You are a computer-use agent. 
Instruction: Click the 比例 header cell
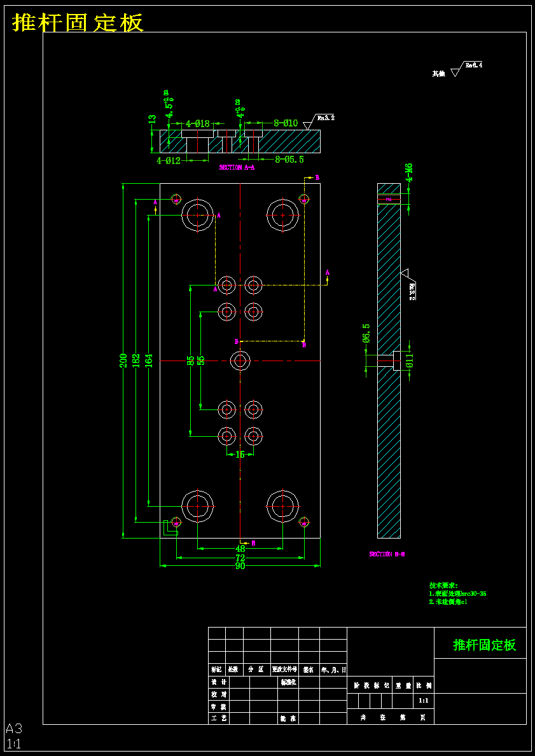click(x=424, y=685)
